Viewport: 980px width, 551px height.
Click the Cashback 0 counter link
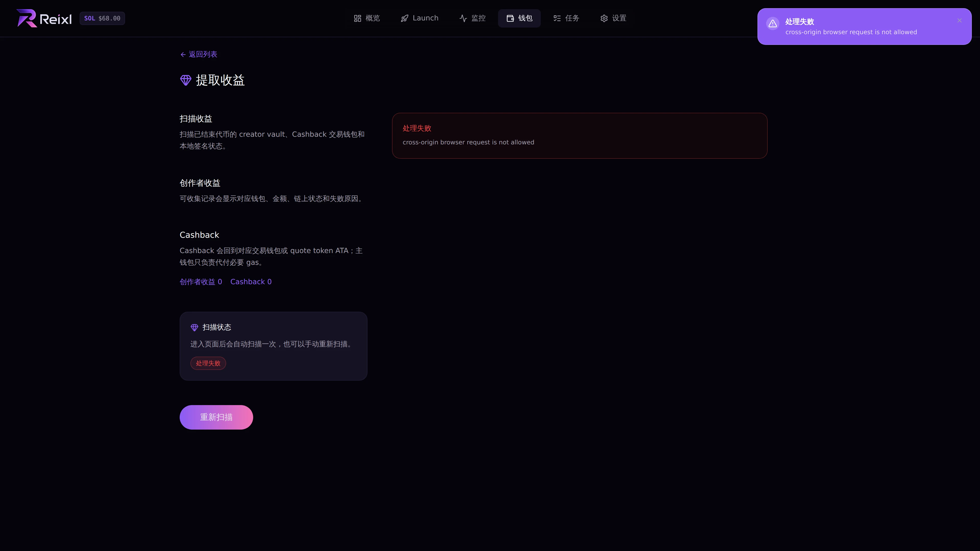[x=251, y=282]
